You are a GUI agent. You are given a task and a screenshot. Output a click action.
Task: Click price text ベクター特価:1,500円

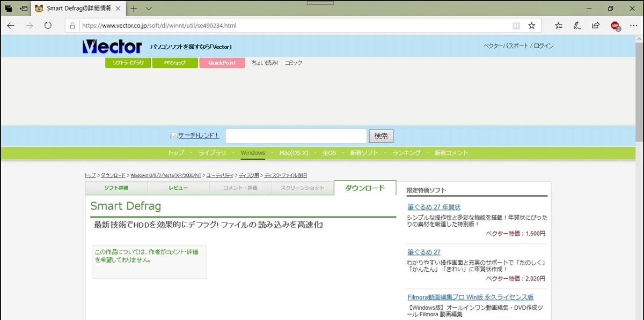tap(515, 234)
